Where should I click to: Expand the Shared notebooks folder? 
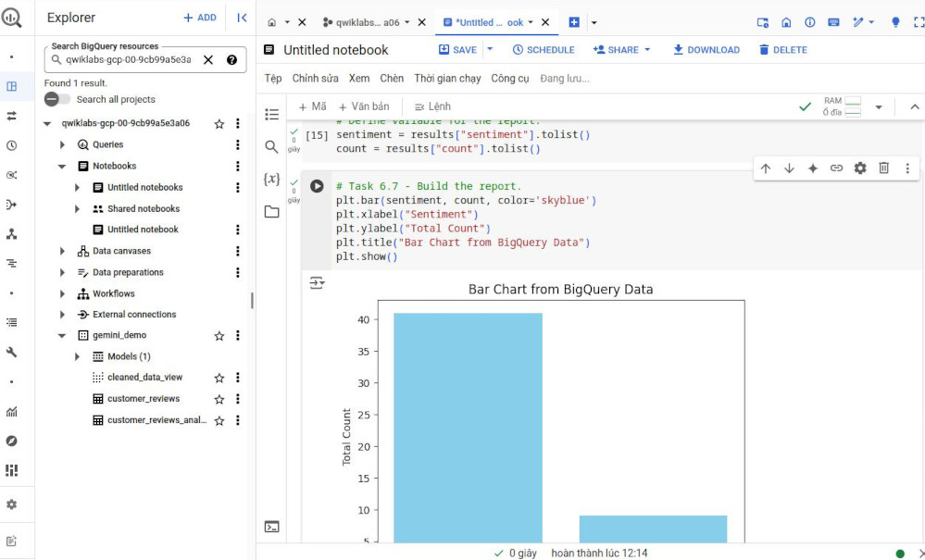[x=77, y=208]
